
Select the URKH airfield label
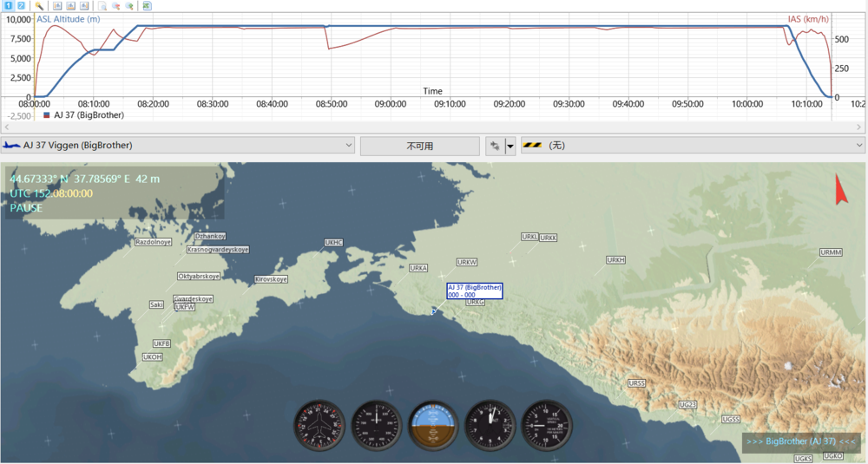point(615,260)
